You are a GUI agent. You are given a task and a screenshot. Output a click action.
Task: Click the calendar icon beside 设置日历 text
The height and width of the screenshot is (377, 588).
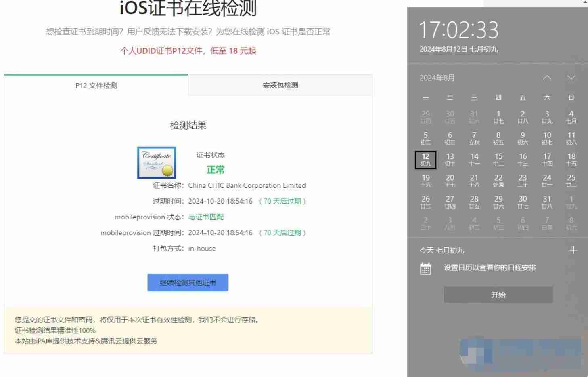click(426, 268)
